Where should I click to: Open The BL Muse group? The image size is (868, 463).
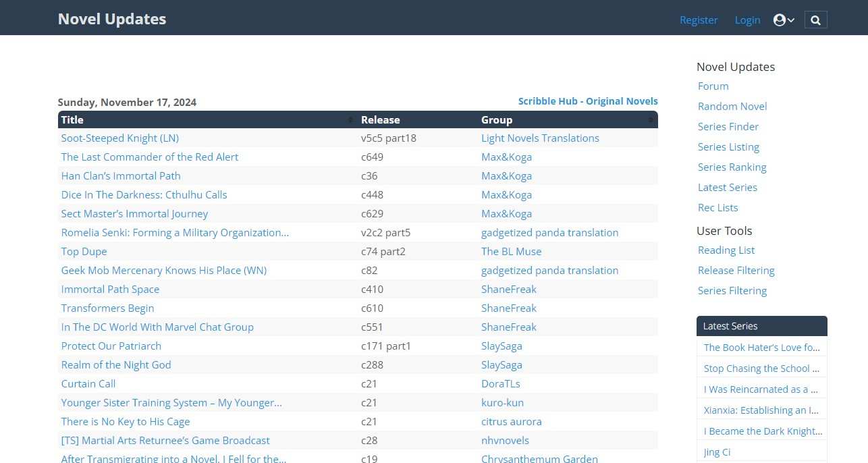click(x=511, y=252)
